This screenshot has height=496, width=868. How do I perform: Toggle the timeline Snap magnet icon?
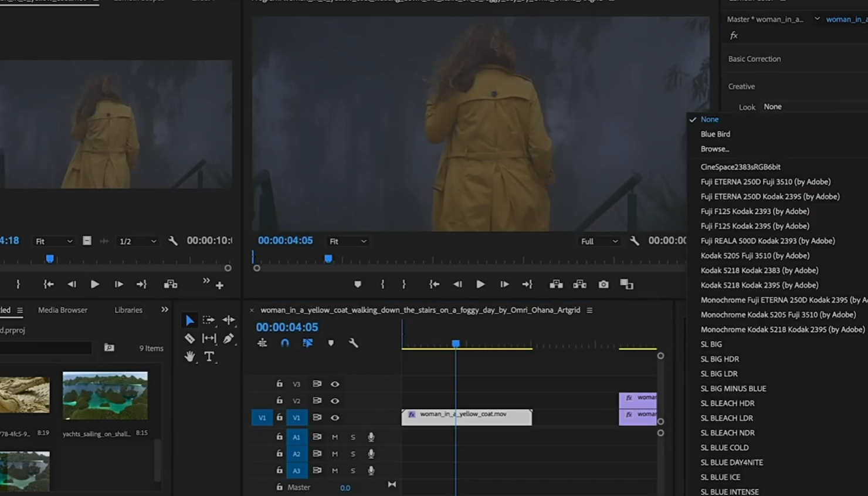pos(285,343)
